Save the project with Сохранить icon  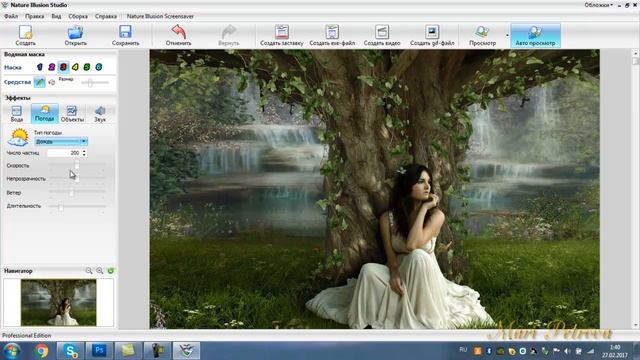[x=125, y=35]
